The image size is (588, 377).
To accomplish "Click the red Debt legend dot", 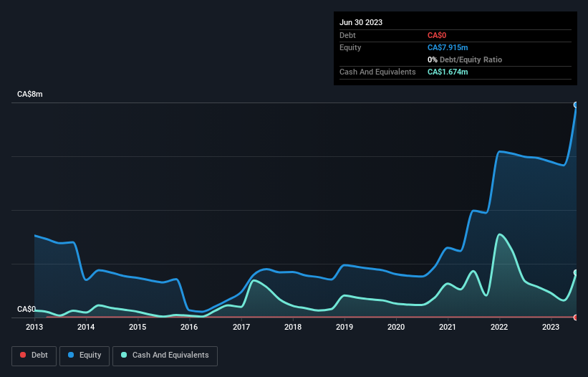I will tap(23, 355).
